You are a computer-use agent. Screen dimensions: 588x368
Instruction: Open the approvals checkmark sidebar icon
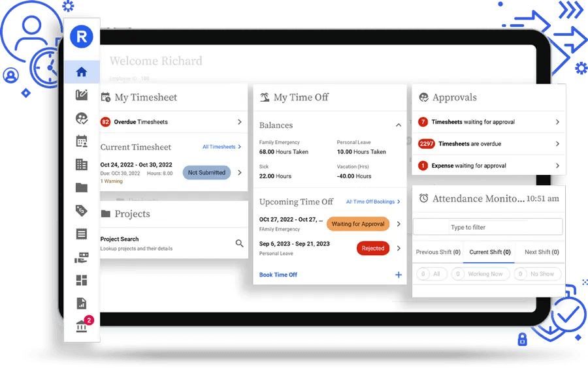tap(82, 118)
